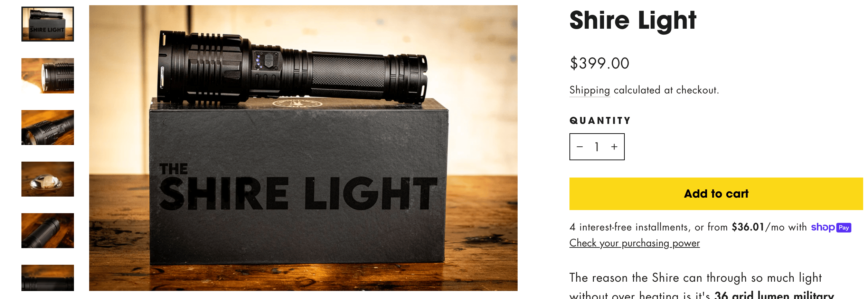This screenshot has height=299, width=868.
Task: Open the Shipping policy link
Action: click(x=590, y=90)
